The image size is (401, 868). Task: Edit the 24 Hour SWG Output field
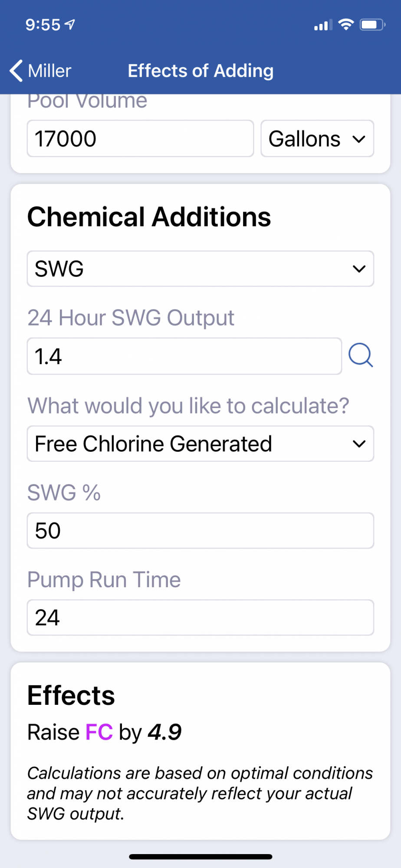tap(184, 356)
